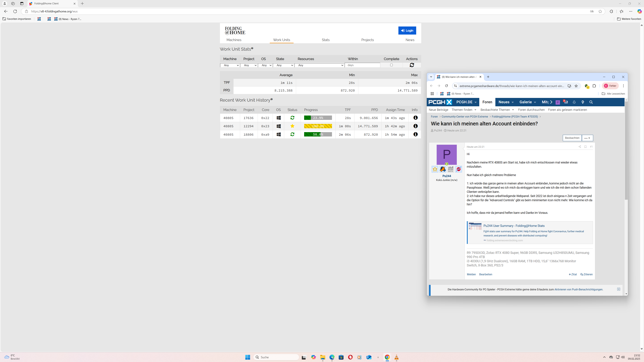Click Windows OS icon in project 17636 row

[x=278, y=118]
